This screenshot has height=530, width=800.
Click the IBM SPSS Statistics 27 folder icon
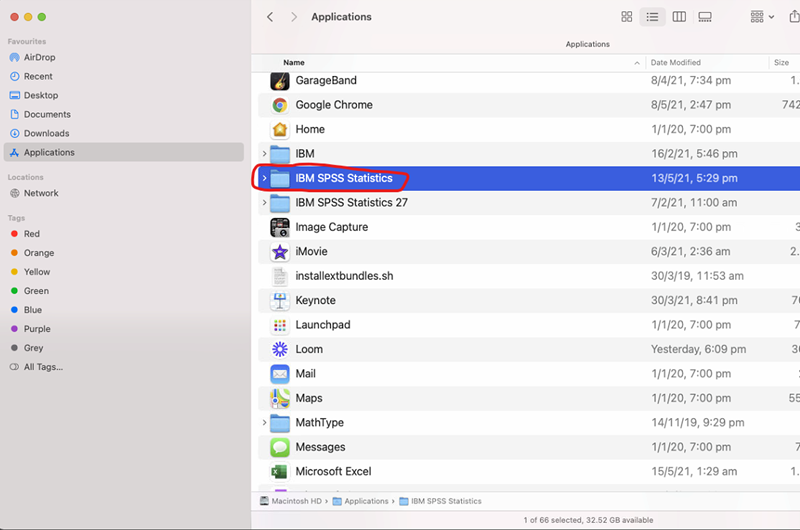(x=280, y=203)
